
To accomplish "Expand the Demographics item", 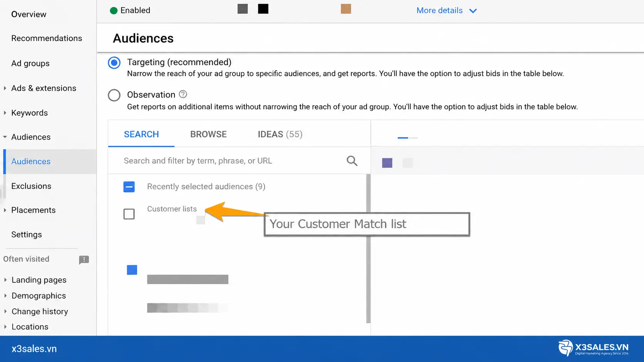I will 5,296.
